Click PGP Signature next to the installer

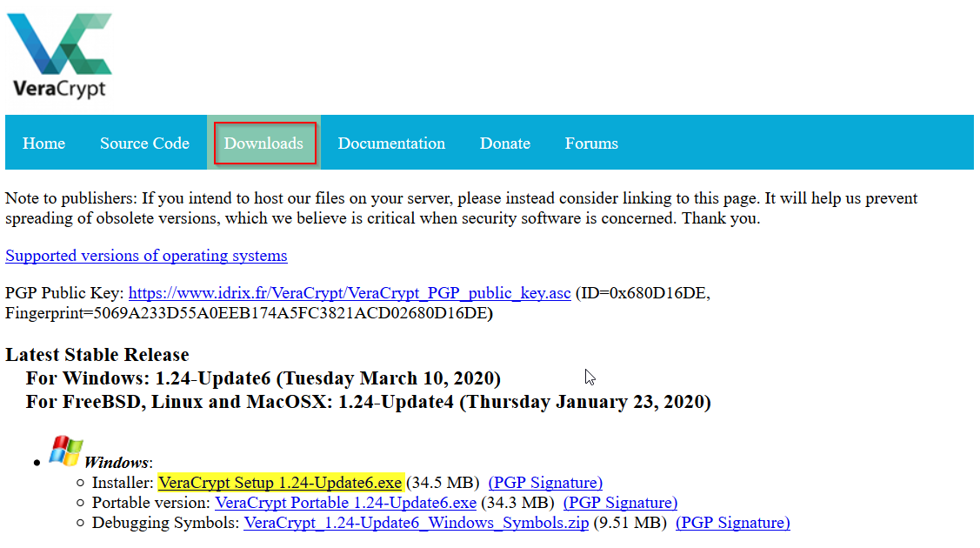click(545, 482)
